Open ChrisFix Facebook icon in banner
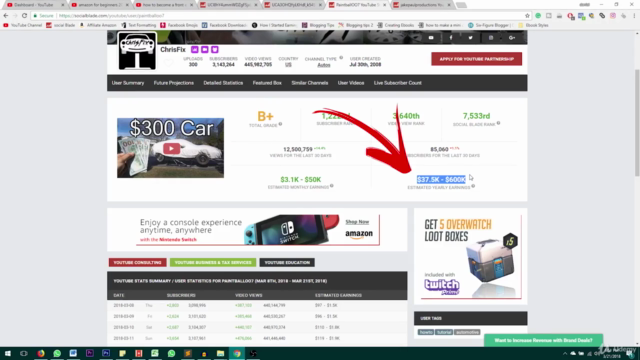Screen dimensions: 640x360 [451, 38]
